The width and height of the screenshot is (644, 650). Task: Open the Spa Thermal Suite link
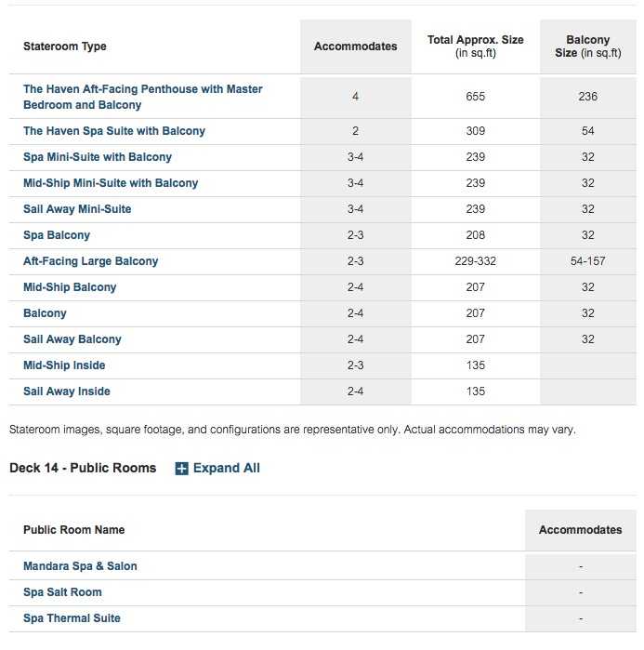coord(72,618)
